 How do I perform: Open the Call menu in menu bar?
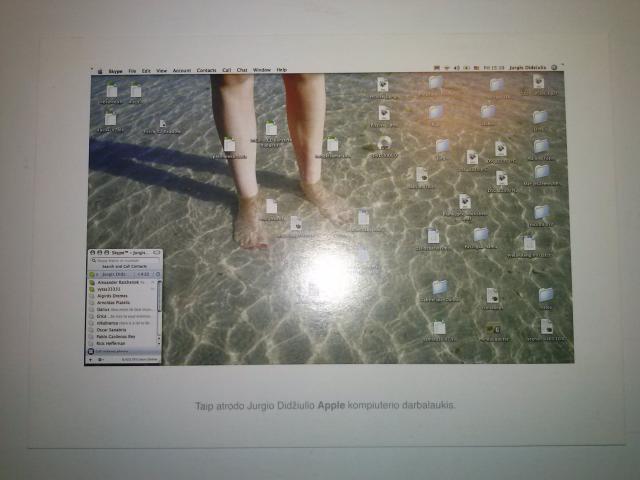(227, 70)
